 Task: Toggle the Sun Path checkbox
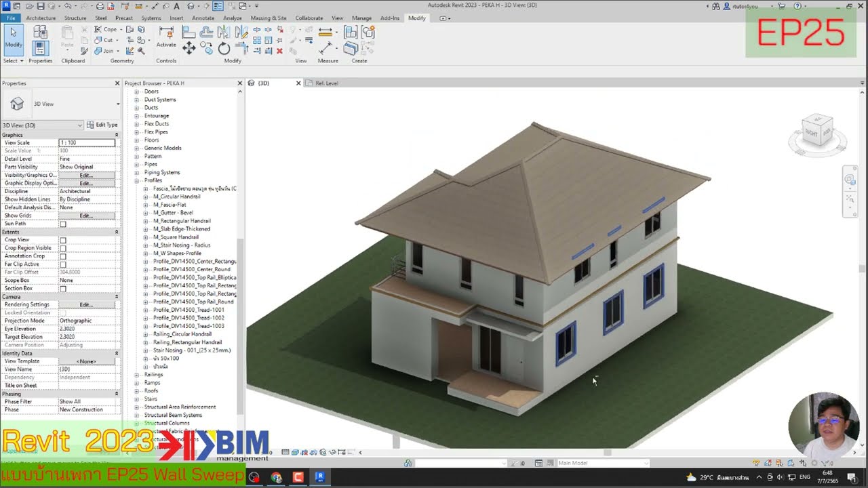63,224
